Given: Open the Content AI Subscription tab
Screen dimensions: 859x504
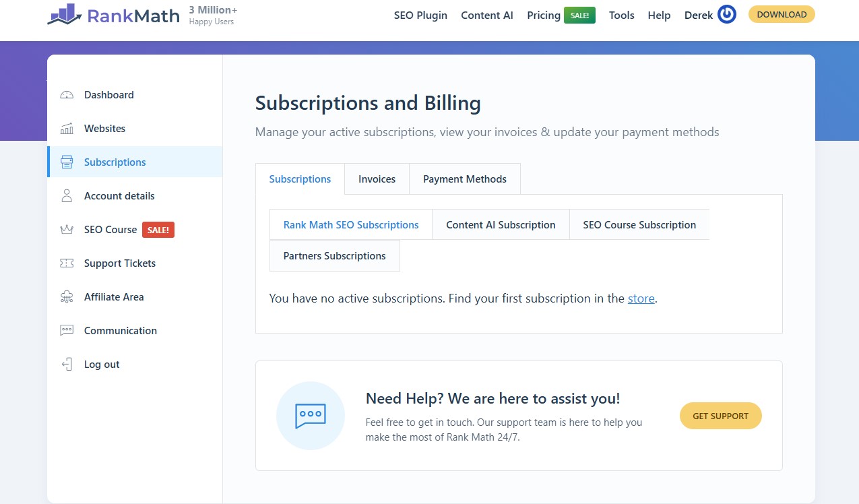Looking at the screenshot, I should tap(501, 224).
